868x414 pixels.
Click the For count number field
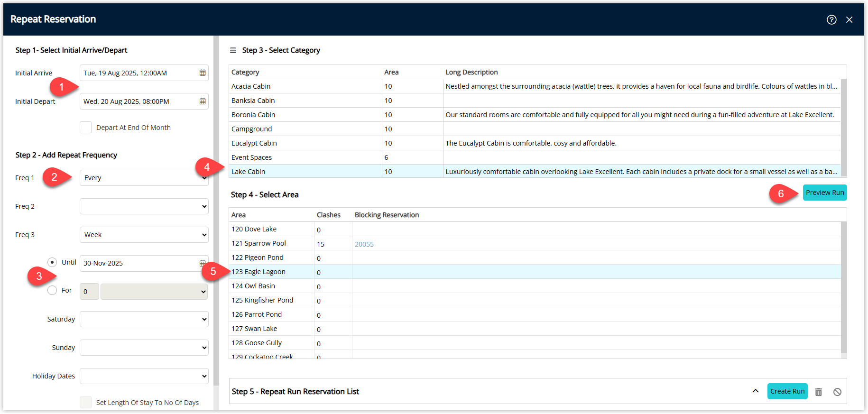[x=89, y=292]
